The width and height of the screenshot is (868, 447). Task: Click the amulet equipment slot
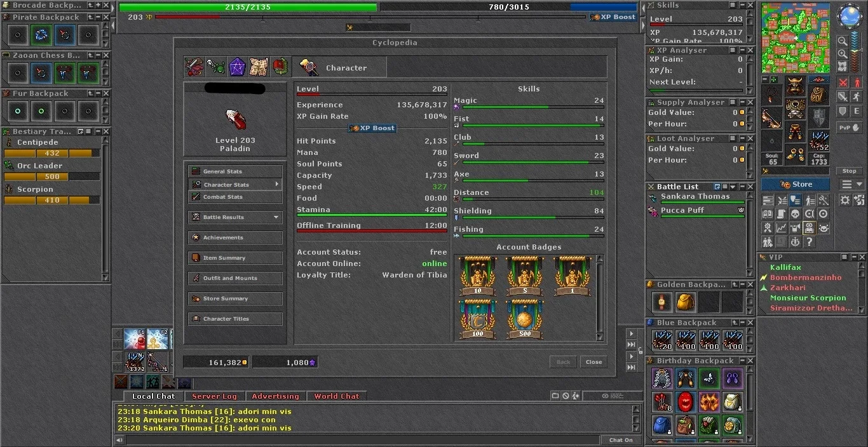[x=772, y=95]
